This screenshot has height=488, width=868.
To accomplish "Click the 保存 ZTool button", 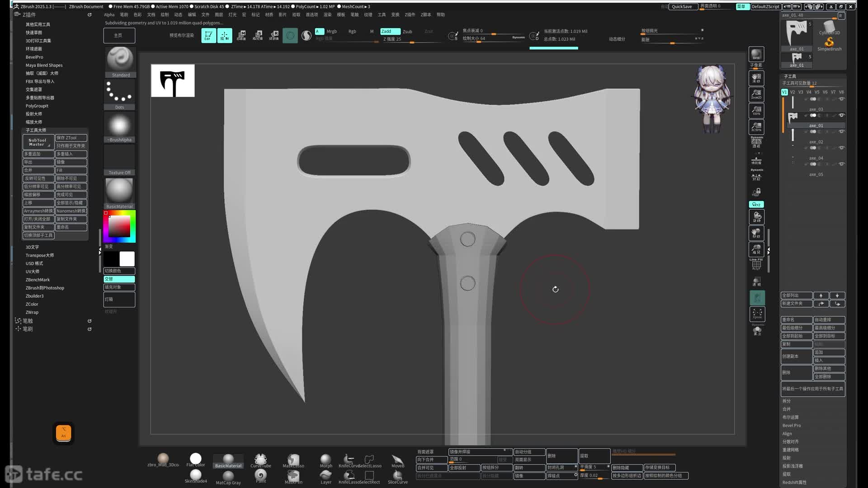I will click(x=71, y=138).
